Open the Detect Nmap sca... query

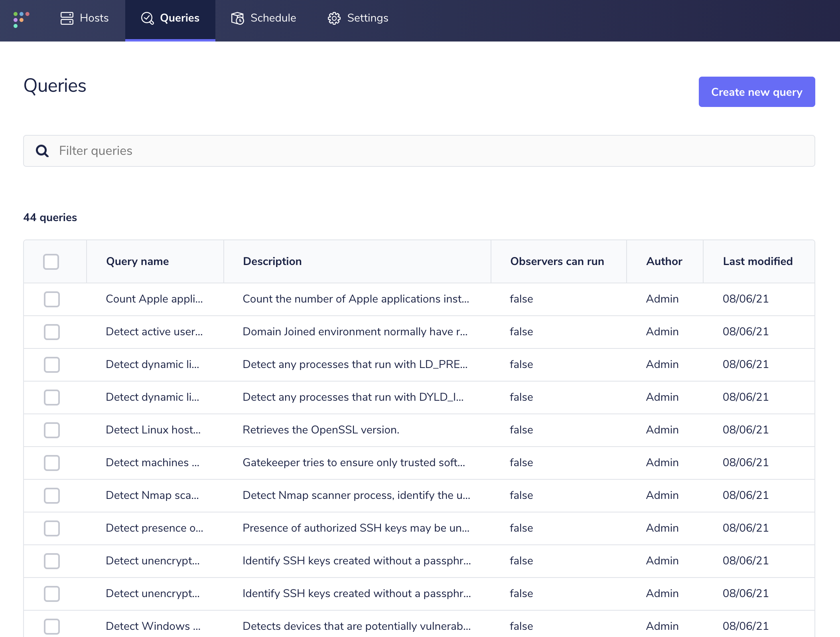(152, 495)
